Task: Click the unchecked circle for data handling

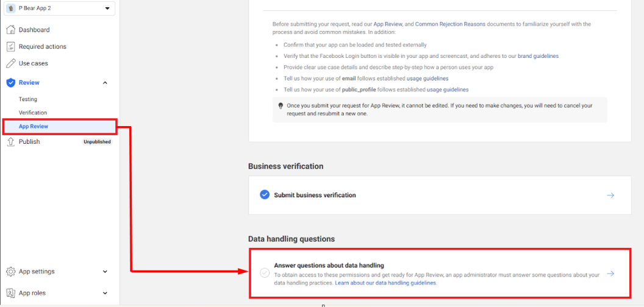Action: tap(265, 273)
